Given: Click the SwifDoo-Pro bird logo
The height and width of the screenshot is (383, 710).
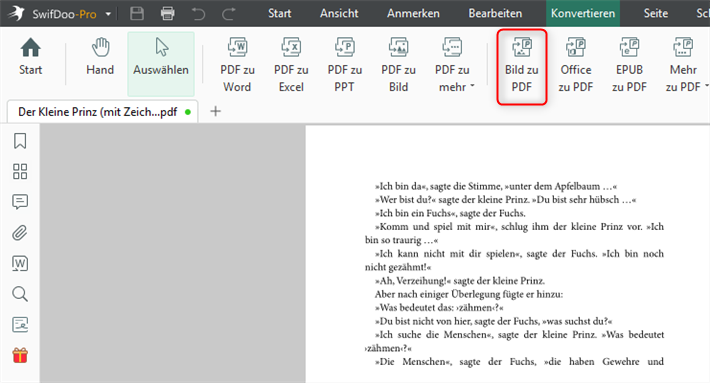Looking at the screenshot, I should tap(16, 13).
